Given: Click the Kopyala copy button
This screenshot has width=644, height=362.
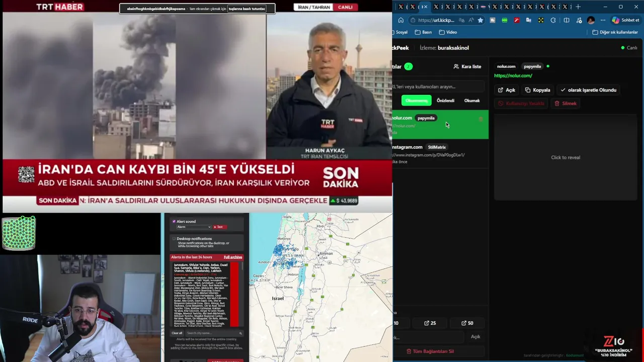Looking at the screenshot, I should pos(537,90).
